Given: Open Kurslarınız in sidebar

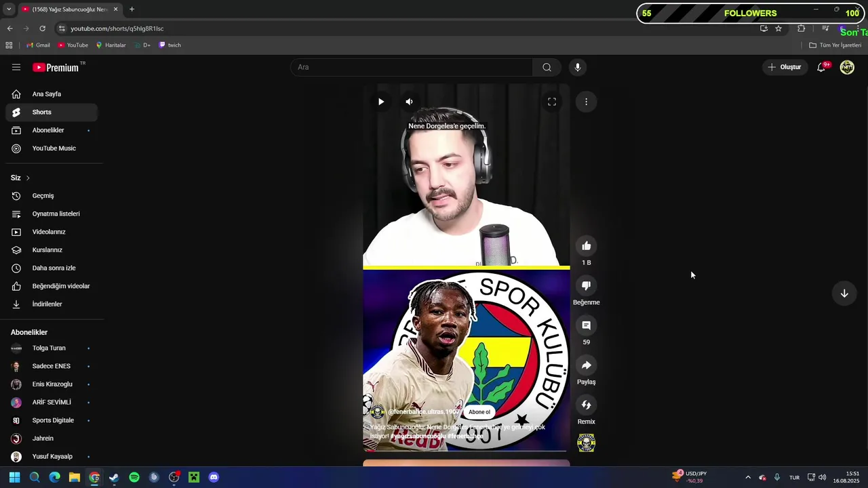Looking at the screenshot, I should [52, 250].
